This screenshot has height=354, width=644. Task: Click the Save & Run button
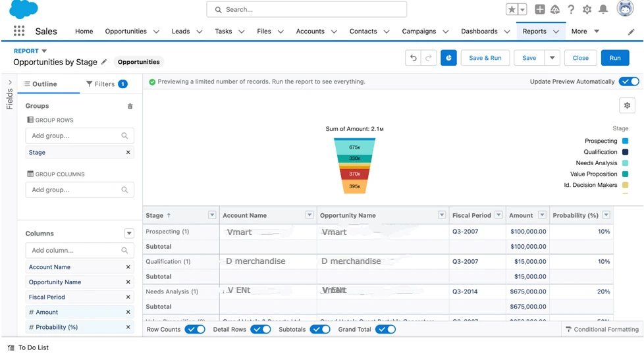(485, 58)
